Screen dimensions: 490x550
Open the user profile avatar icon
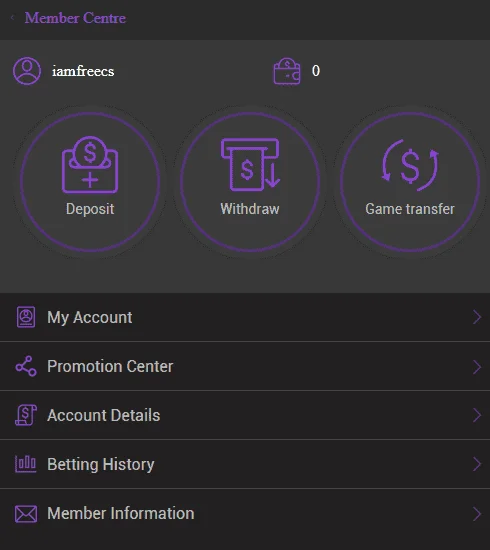[x=27, y=71]
